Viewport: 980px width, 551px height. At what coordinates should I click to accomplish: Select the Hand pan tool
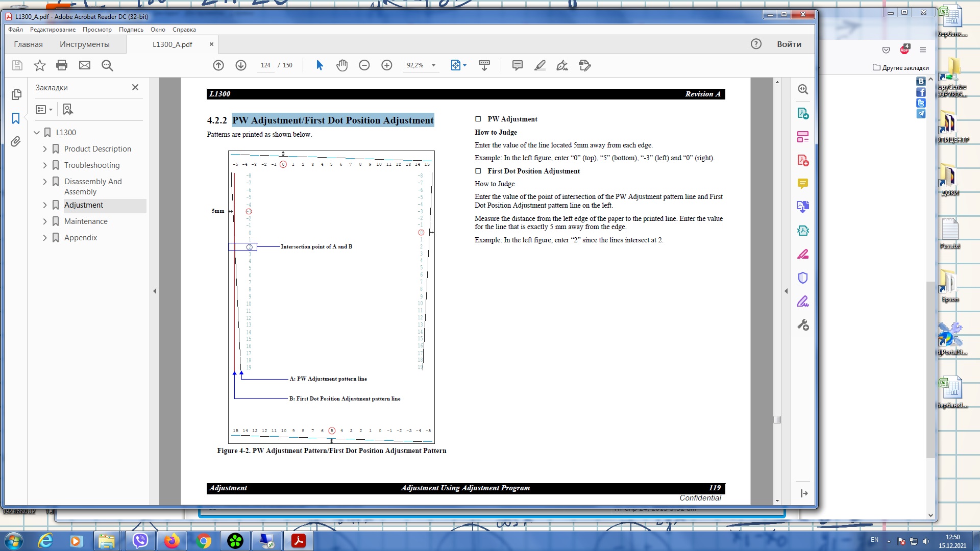click(342, 65)
